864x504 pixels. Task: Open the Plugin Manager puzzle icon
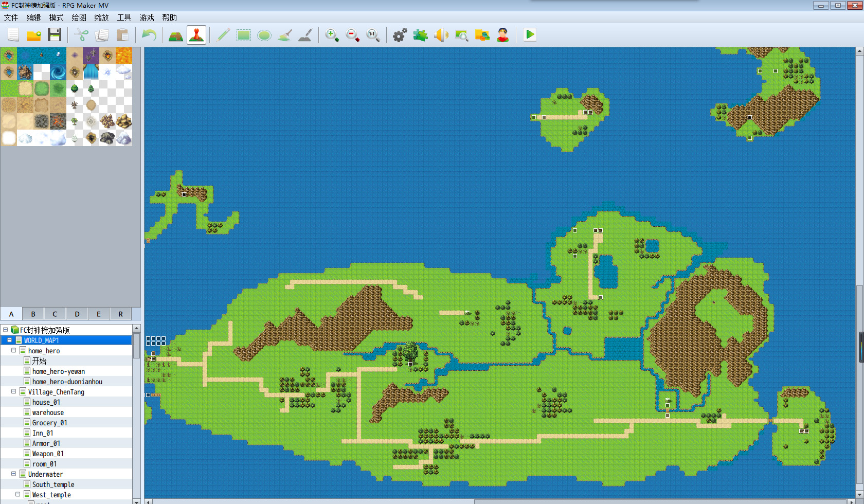tap(421, 35)
